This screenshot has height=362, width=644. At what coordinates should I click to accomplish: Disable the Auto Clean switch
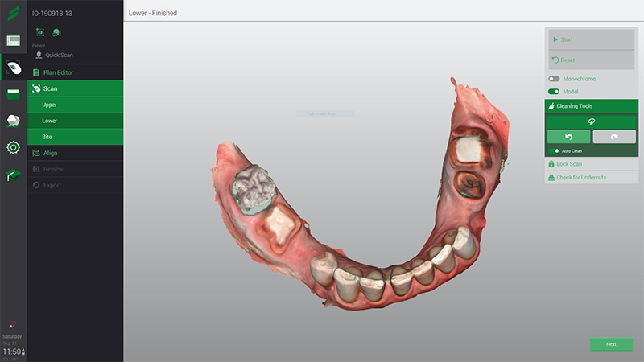click(555, 150)
